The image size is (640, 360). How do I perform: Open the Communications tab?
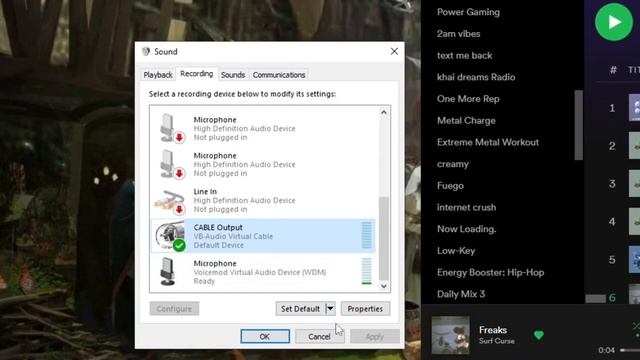(279, 75)
